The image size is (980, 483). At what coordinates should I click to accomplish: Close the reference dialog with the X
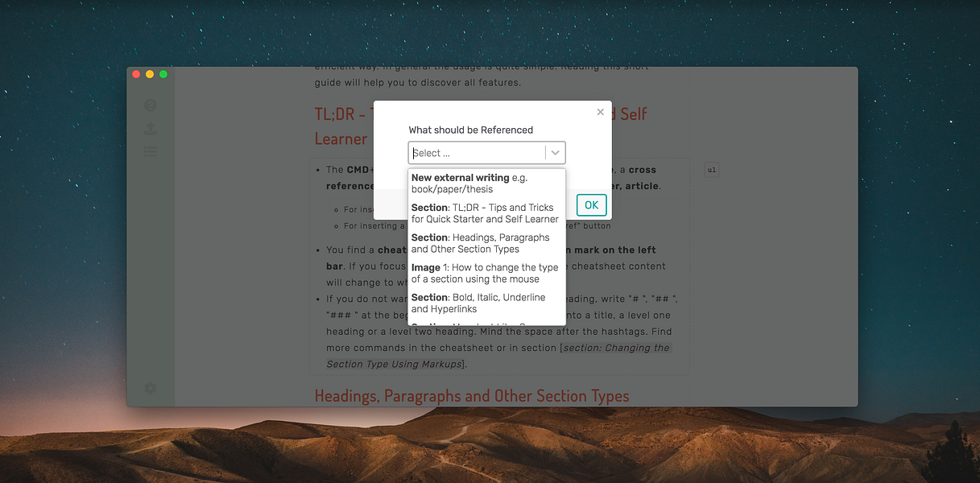click(600, 113)
